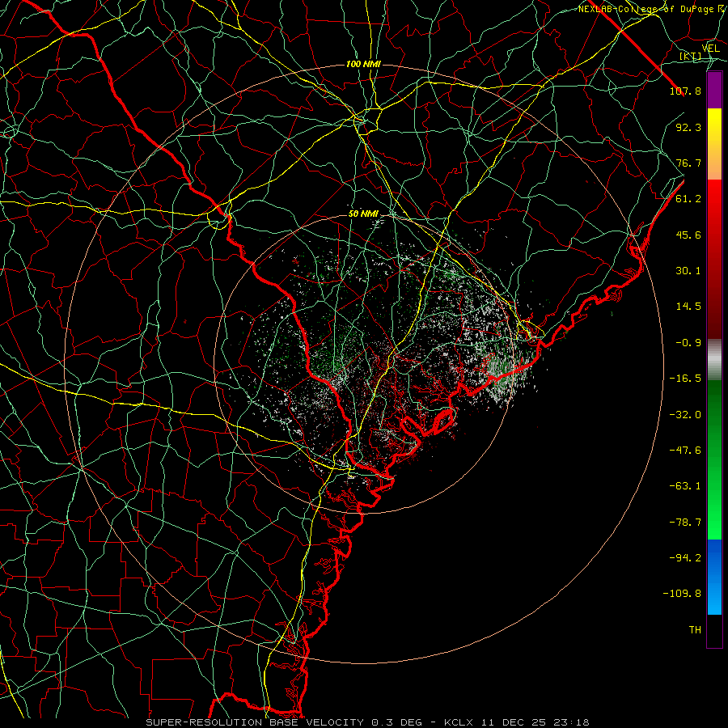The width and height of the screenshot is (728, 728).
Task: Click the 61.2 legend value
Action: click(x=688, y=199)
